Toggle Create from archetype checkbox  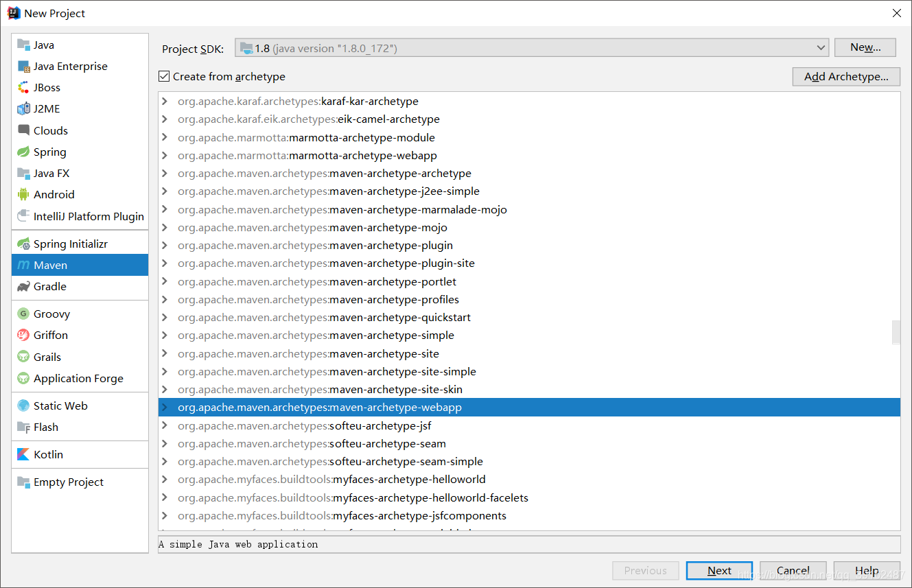click(x=163, y=76)
